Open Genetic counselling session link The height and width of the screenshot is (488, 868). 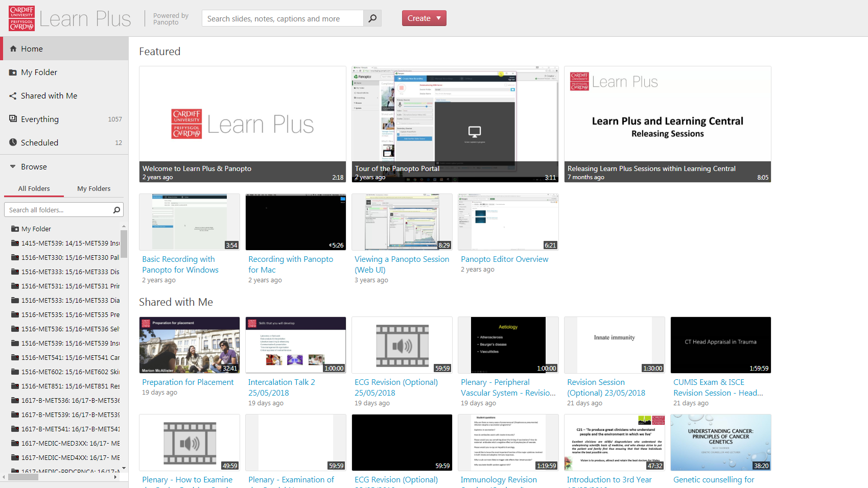pyautogui.click(x=714, y=480)
